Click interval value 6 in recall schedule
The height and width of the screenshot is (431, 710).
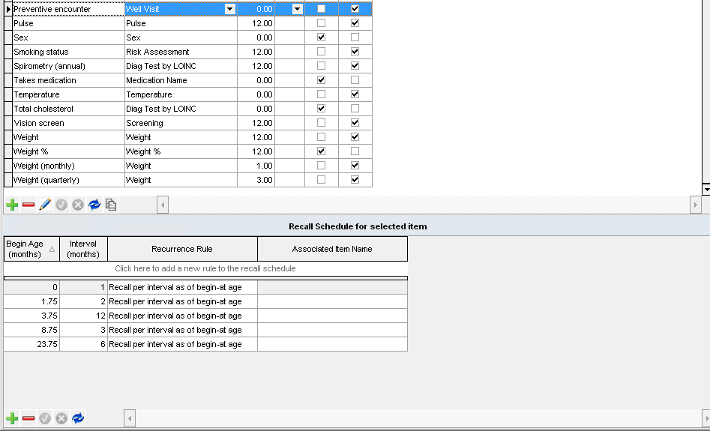point(83,344)
